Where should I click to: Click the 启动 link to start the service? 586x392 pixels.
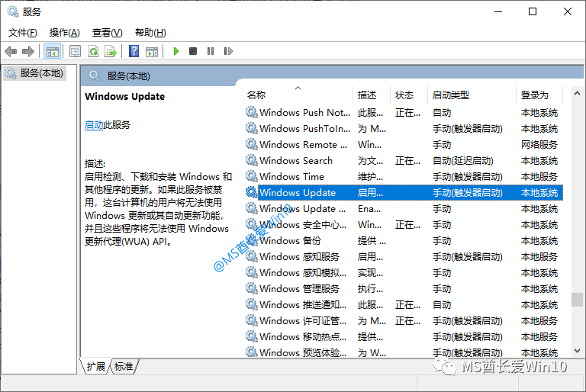point(94,125)
